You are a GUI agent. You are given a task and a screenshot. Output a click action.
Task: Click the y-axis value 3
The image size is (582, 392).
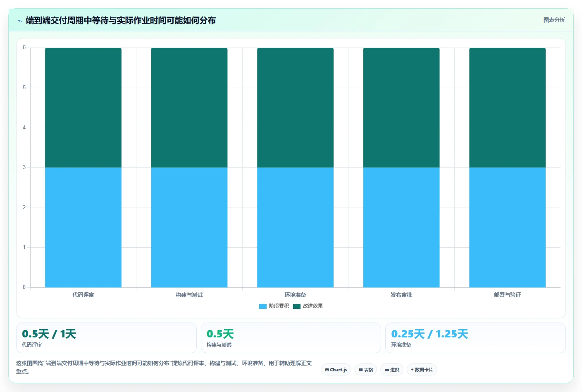(x=24, y=167)
